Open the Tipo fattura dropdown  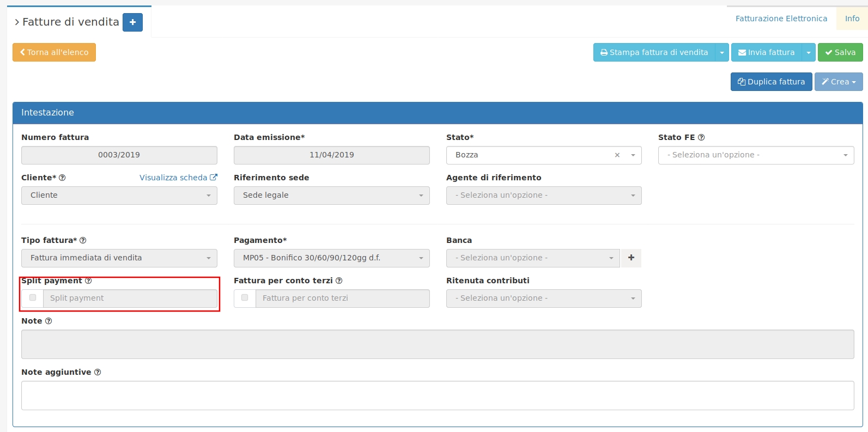[119, 258]
